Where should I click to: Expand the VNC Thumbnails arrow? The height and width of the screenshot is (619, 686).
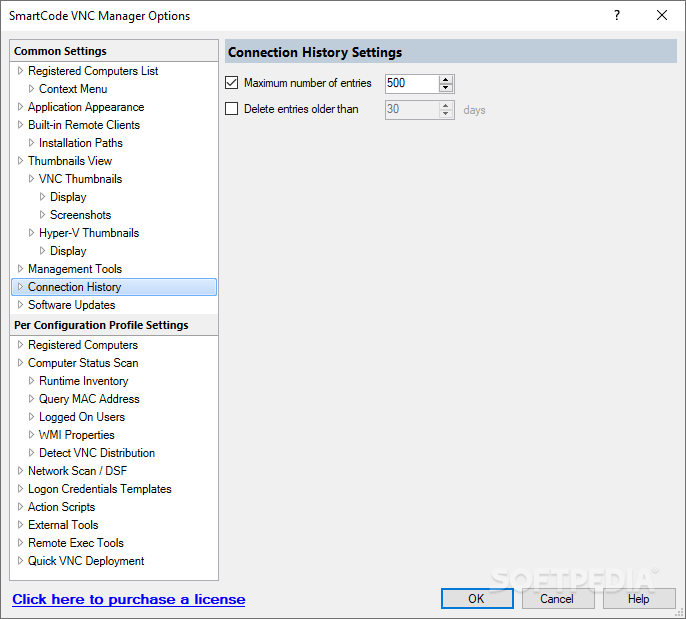(x=31, y=178)
